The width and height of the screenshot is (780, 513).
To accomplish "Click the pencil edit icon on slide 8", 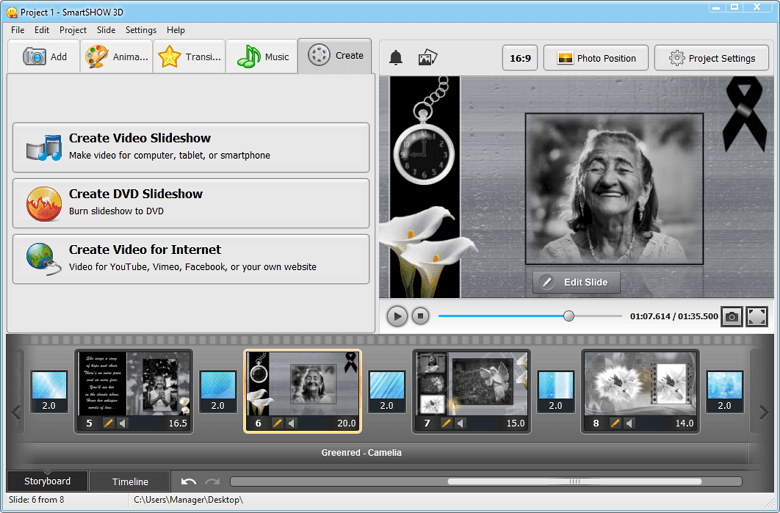I will point(615,423).
